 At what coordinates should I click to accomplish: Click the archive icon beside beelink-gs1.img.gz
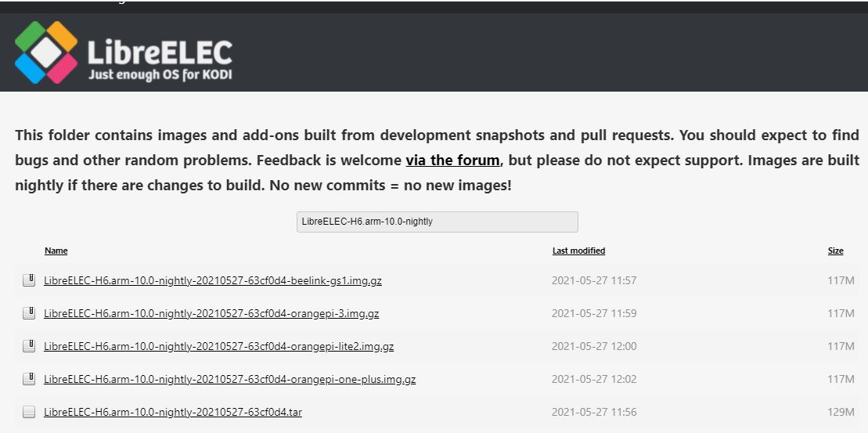coord(29,280)
